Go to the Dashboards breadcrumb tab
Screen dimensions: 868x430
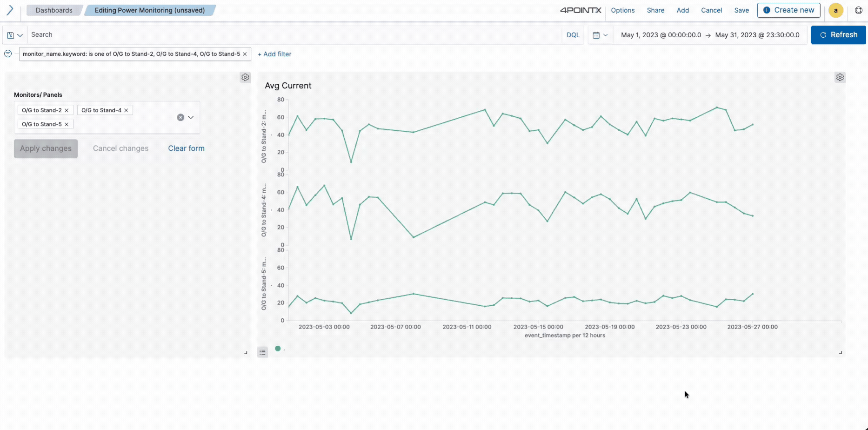tap(54, 10)
